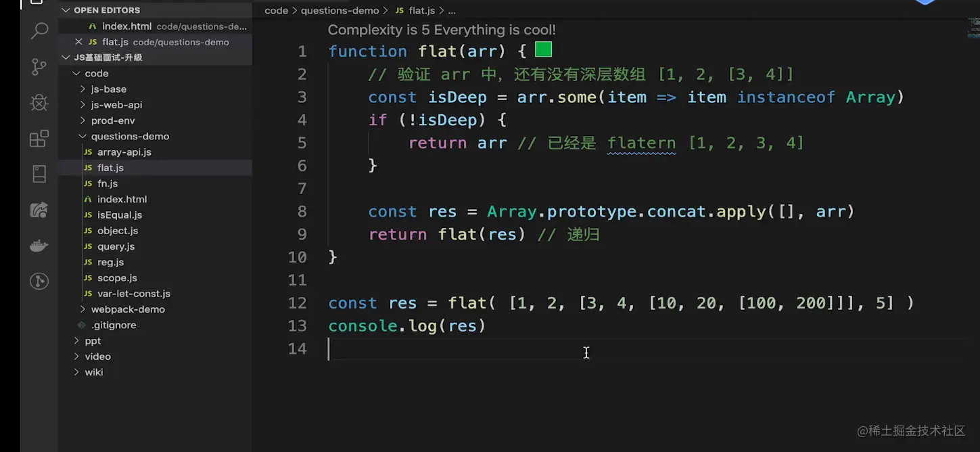Open var-let-const.js in the file tree
The height and width of the screenshot is (452, 980).
[156, 294]
